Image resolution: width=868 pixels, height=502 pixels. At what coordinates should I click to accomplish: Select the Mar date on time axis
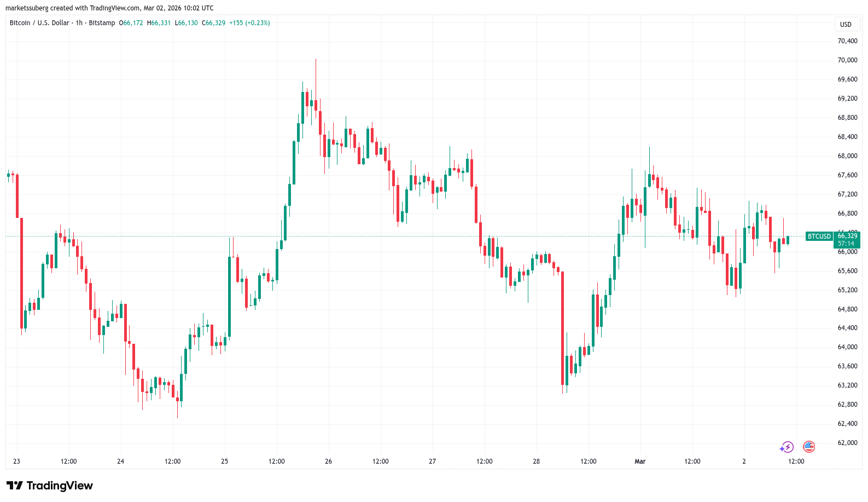640,461
